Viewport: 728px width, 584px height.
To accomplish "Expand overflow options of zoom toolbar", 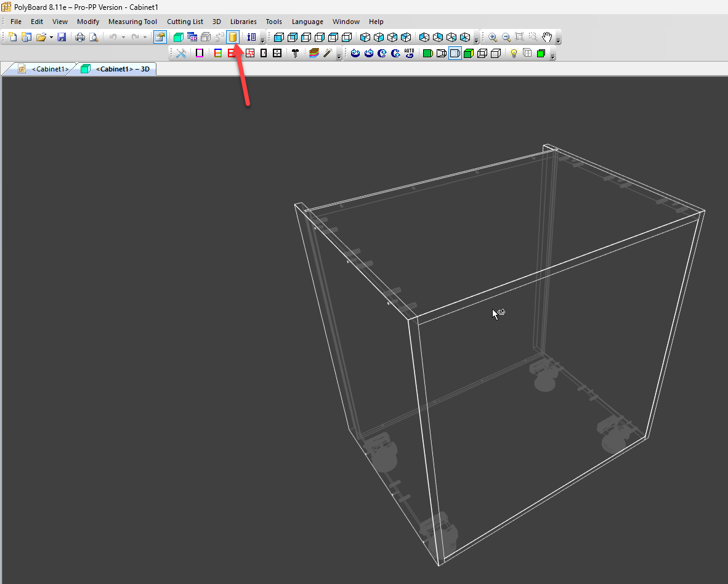I will pyautogui.click(x=559, y=39).
